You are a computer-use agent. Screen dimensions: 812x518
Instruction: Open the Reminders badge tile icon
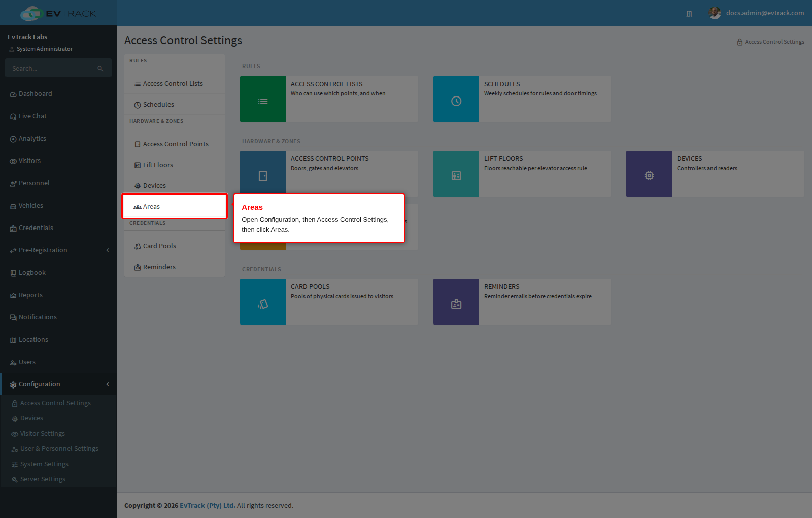[x=456, y=302]
